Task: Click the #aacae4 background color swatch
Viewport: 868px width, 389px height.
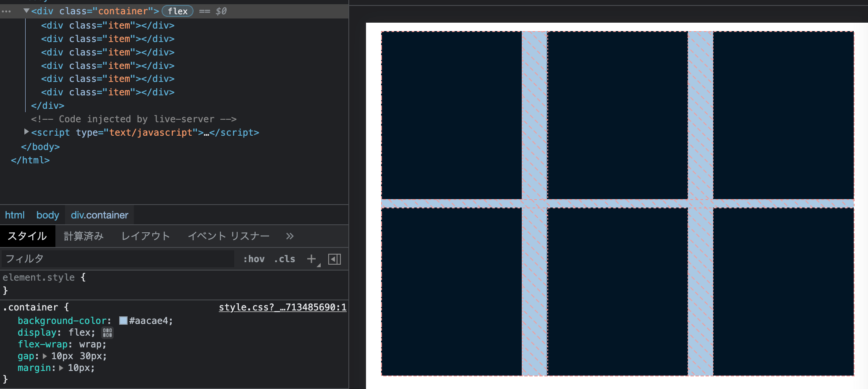Action: pyautogui.click(x=123, y=321)
